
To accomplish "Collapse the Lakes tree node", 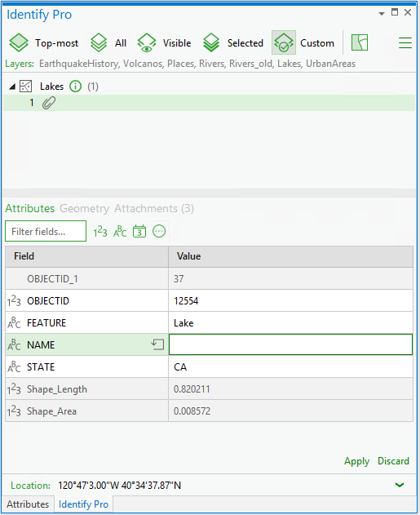I will click(x=12, y=87).
